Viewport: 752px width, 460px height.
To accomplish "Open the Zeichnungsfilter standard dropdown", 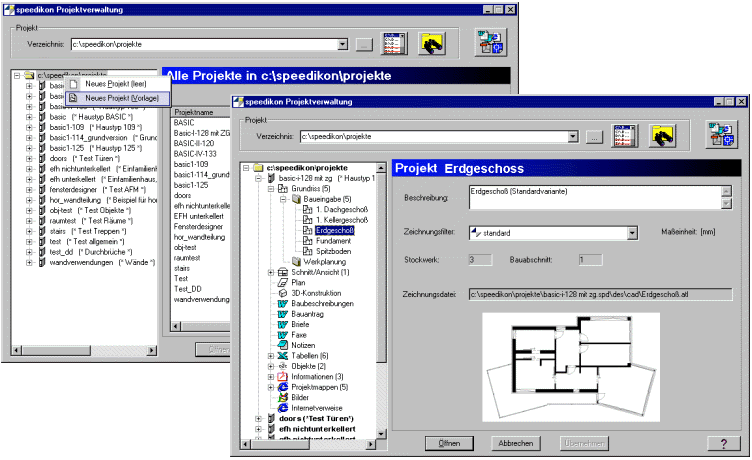I will (633, 233).
